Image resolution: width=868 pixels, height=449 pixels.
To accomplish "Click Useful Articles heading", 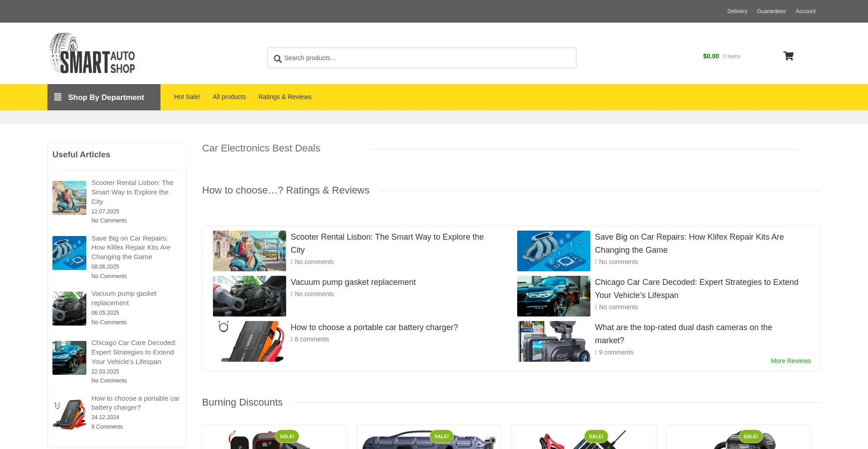I will [x=81, y=155].
